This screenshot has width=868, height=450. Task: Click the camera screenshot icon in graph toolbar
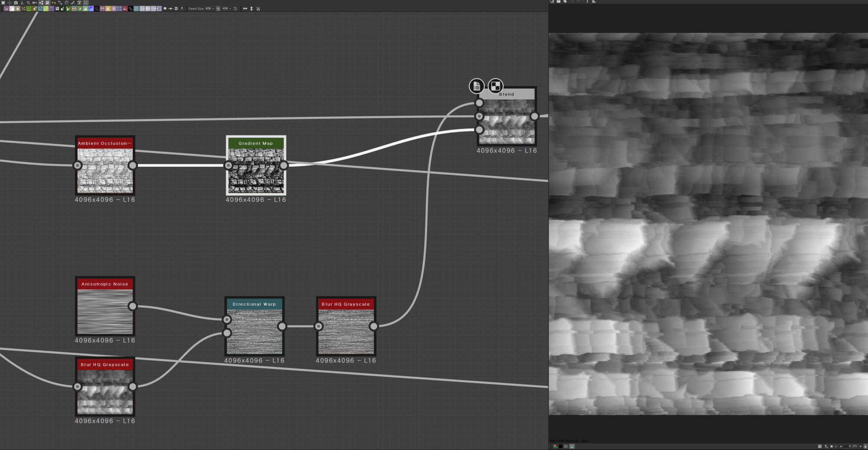[x=16, y=3]
